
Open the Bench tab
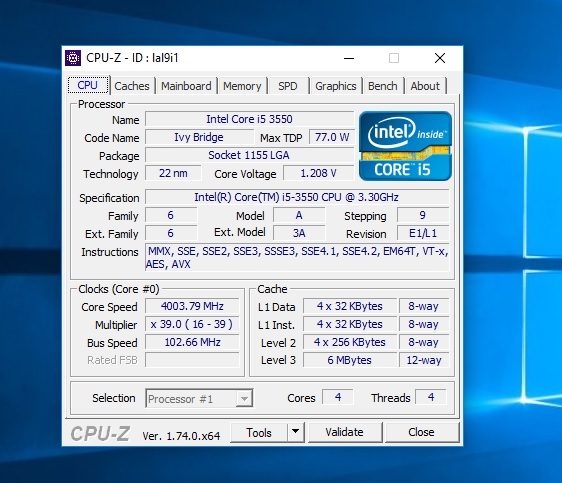coord(382,86)
